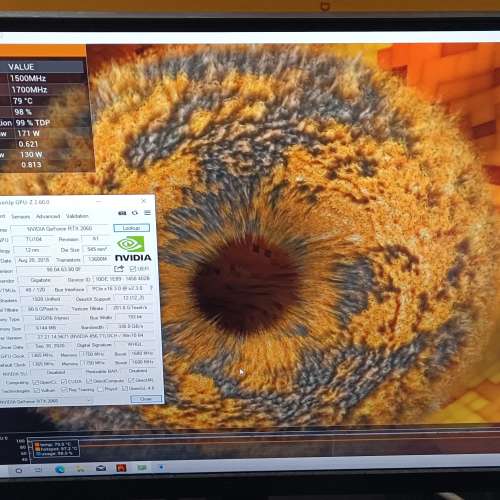Viewport: 500px width, 500px height.
Task: Switch to the Validation tab
Action: click(x=77, y=216)
